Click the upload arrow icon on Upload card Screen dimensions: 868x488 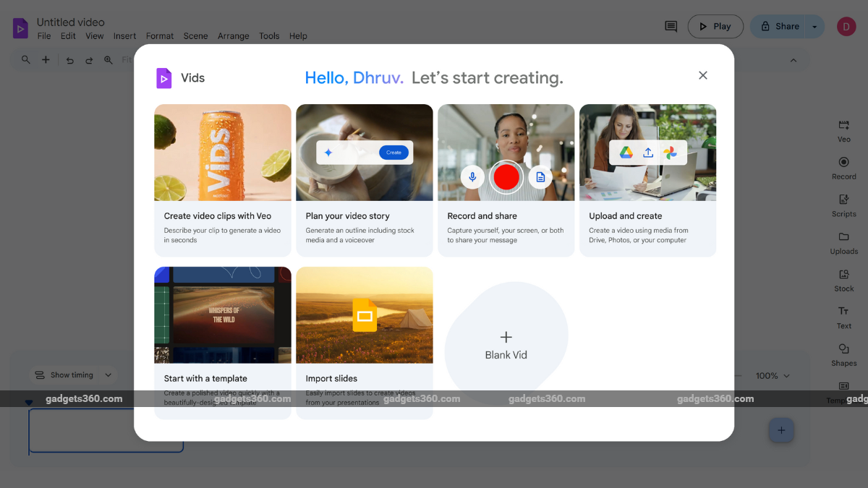(648, 153)
